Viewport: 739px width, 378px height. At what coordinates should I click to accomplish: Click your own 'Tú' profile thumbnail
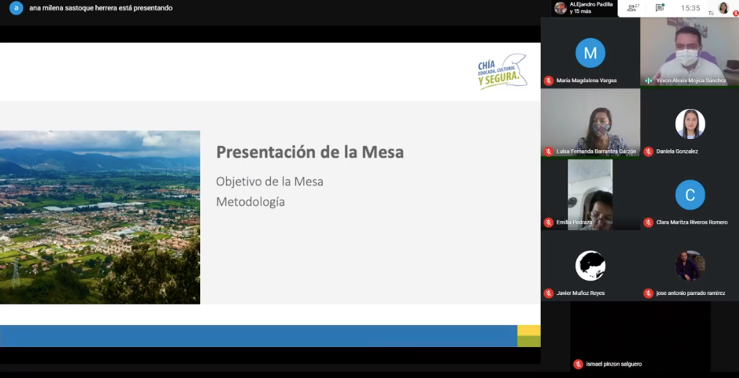point(723,8)
